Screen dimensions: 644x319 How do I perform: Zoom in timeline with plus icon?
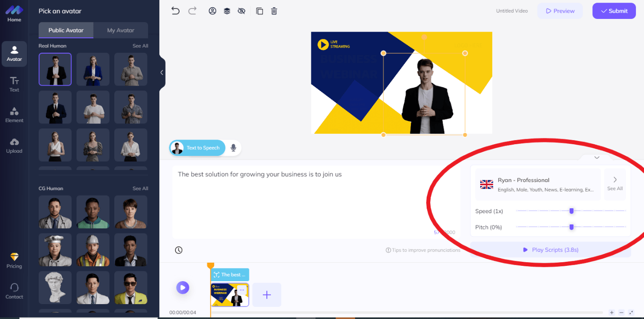coord(612,313)
